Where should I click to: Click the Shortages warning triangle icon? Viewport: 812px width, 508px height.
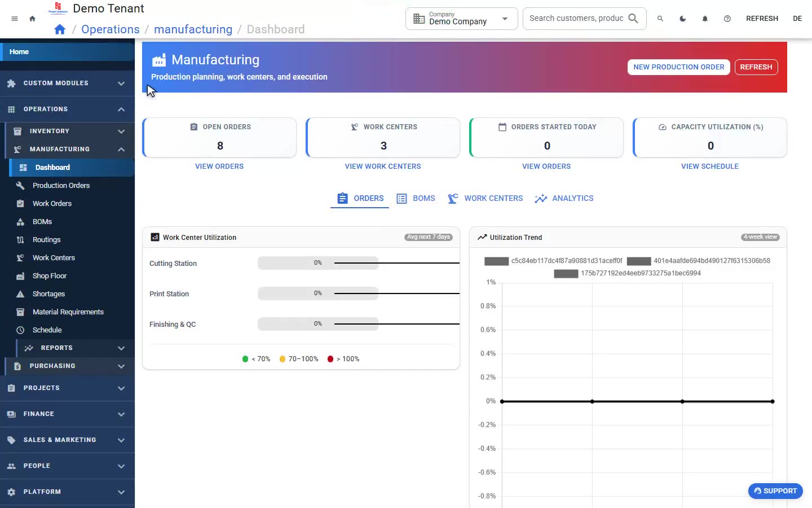[20, 294]
